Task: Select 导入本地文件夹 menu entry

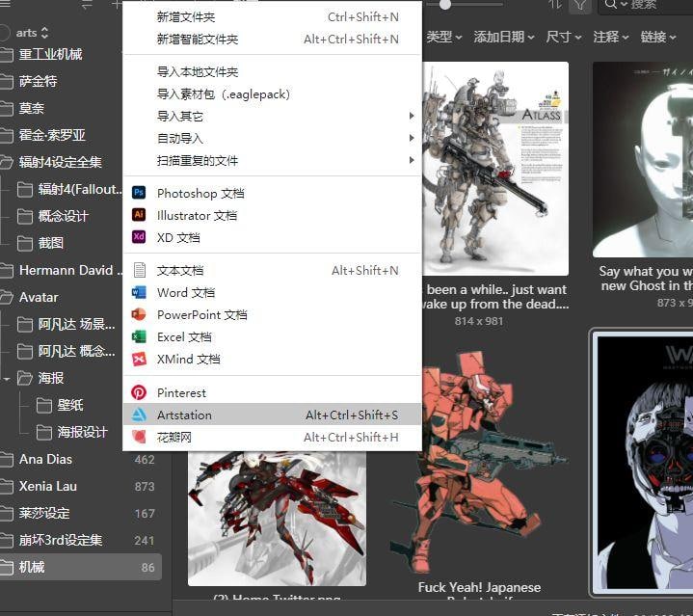Action: 272,71
